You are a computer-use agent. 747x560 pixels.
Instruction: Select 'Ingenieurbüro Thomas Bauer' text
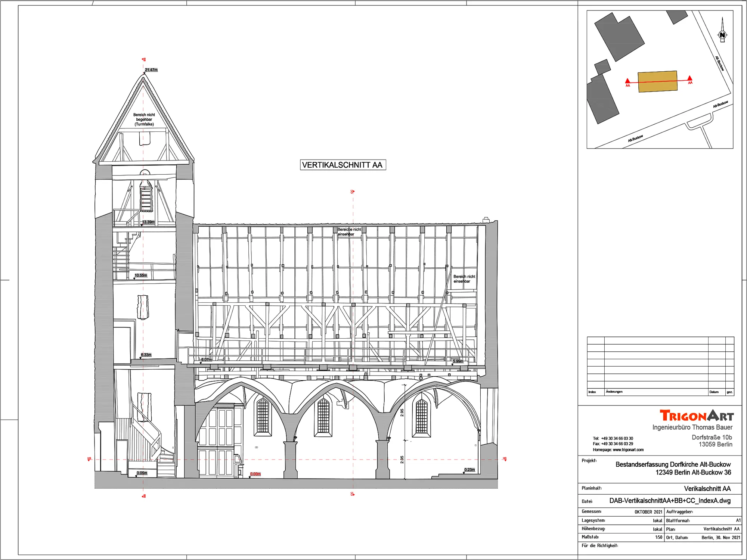tap(692, 427)
